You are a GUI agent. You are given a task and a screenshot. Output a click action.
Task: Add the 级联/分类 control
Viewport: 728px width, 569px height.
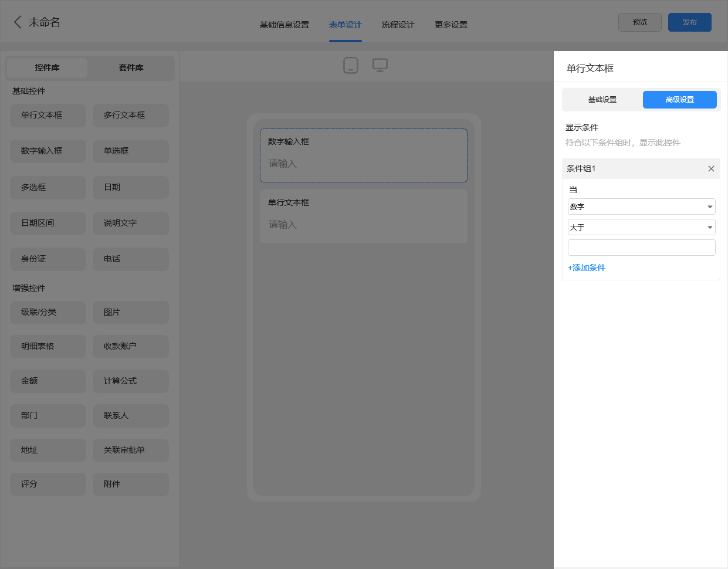(48, 313)
